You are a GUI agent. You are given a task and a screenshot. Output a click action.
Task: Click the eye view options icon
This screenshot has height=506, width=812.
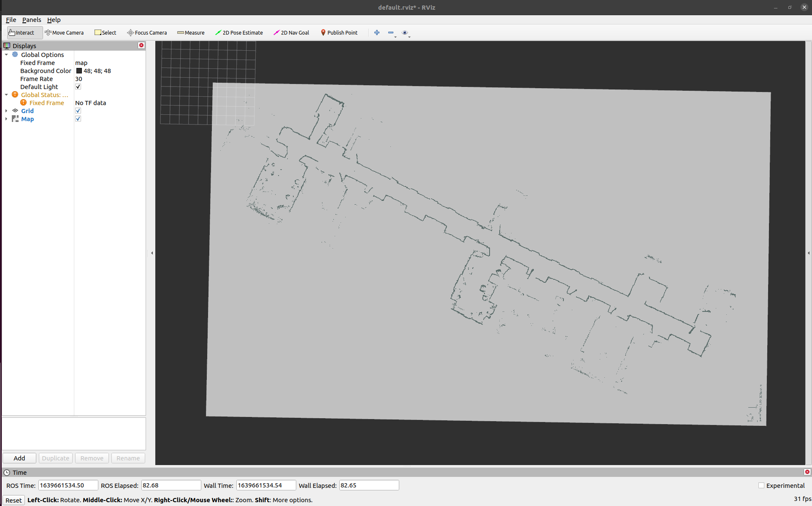405,32
